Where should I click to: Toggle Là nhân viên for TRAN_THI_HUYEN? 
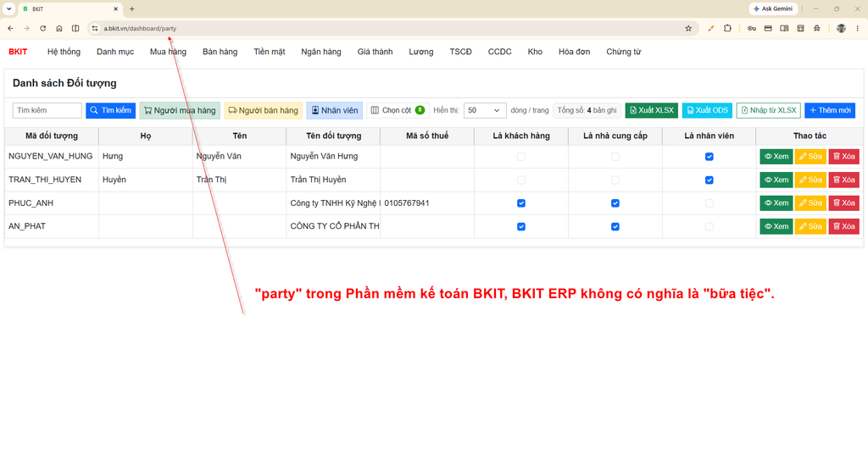709,180
